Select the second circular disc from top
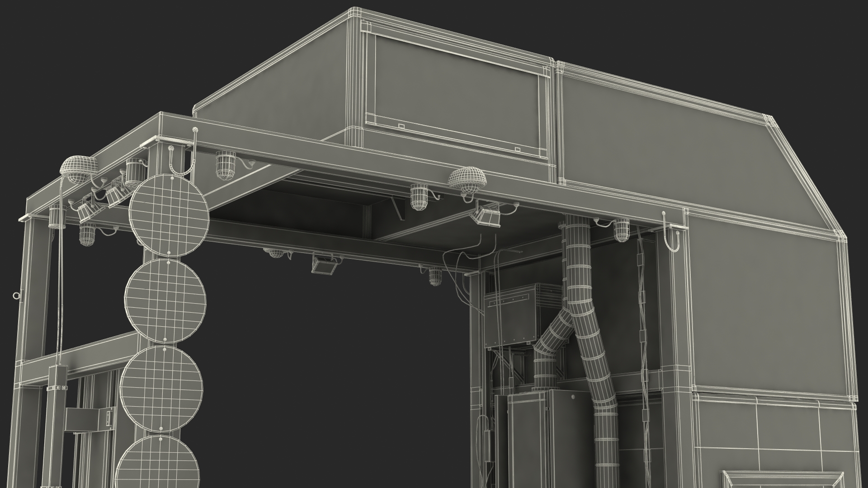 click(x=165, y=300)
